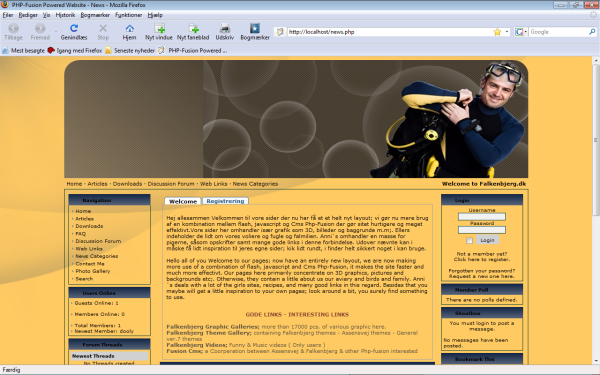Expand the address bar history dropdown
The width and height of the screenshot is (600, 375).
tap(507, 32)
